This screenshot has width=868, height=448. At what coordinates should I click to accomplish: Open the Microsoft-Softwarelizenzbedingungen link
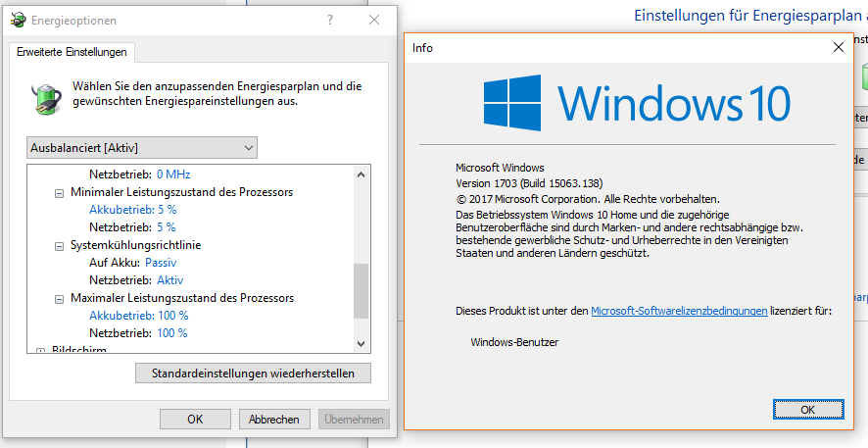pyautogui.click(x=679, y=311)
